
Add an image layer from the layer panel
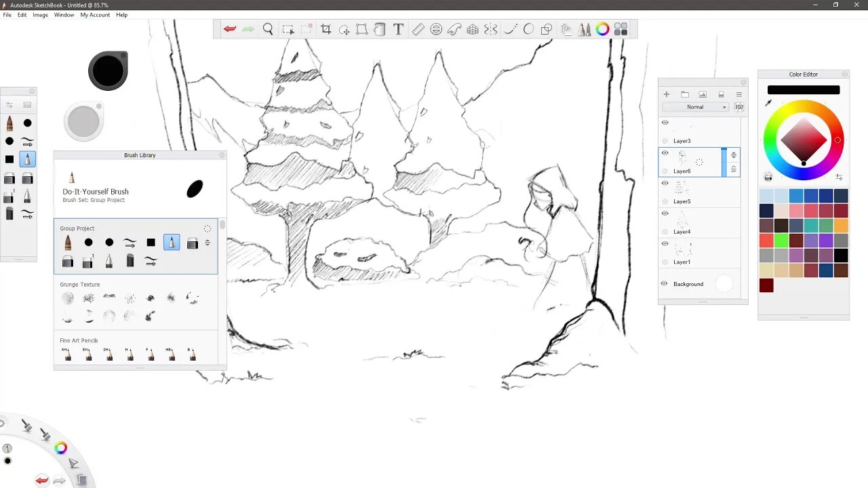click(703, 94)
